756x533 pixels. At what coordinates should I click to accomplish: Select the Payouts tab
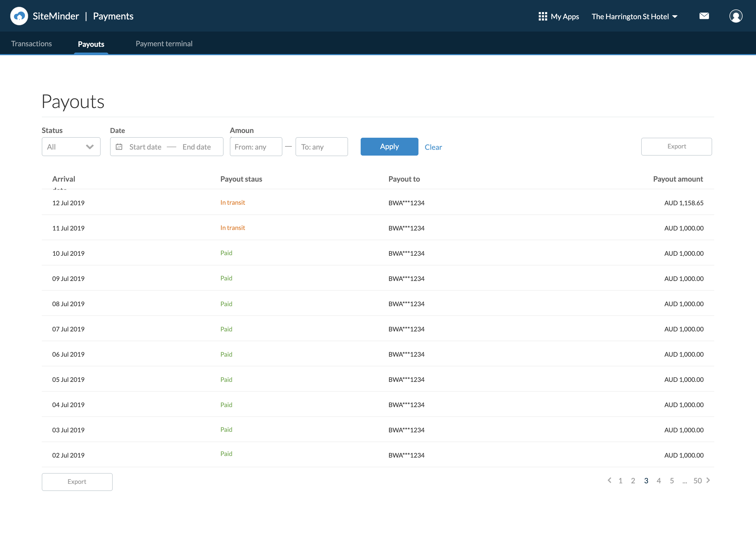click(91, 44)
